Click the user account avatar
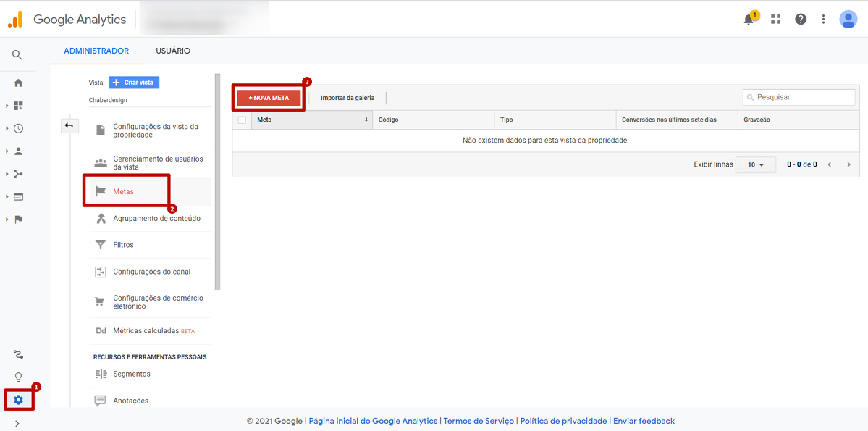The height and width of the screenshot is (431, 868). [848, 20]
